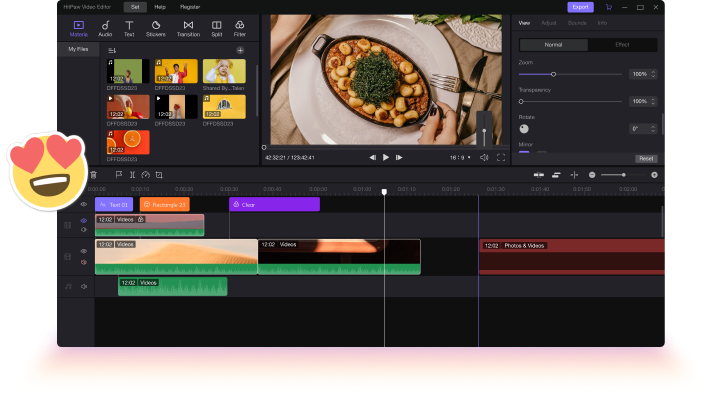Screen dimensions: 714x399
Task: Click the Reset button
Action: tap(646, 159)
